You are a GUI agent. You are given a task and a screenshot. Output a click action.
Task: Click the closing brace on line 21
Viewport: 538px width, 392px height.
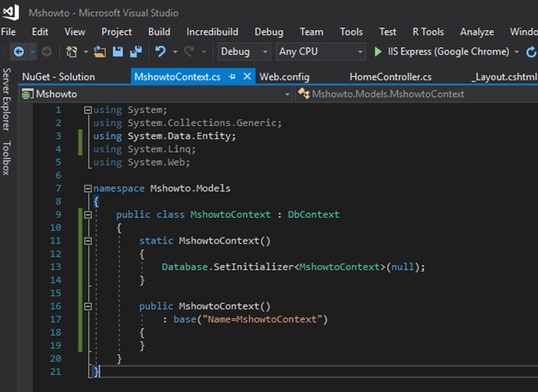tap(96, 371)
